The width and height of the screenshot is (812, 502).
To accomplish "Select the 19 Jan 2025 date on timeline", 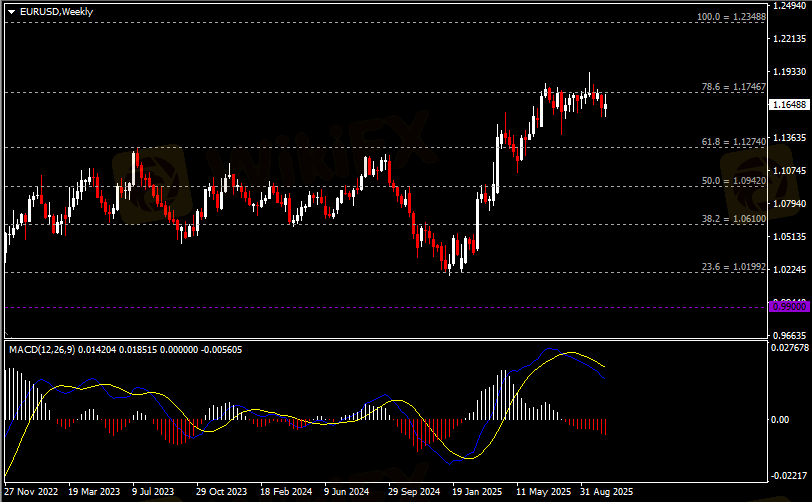I will tap(477, 492).
